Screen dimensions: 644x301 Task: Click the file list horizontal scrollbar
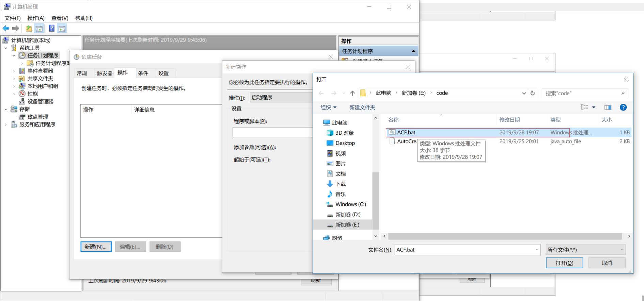(505, 236)
